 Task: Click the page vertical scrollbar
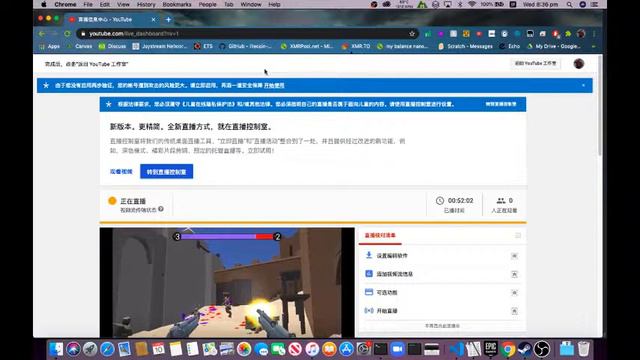click(600, 106)
